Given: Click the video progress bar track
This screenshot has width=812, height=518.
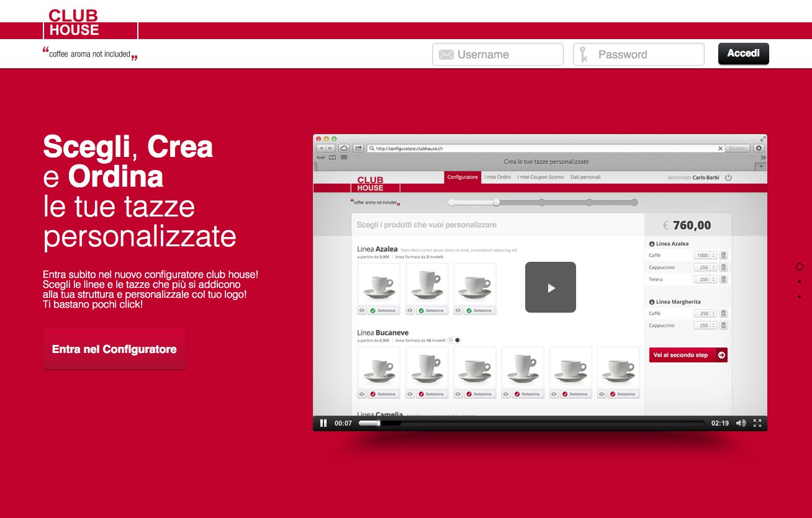Looking at the screenshot, I should (x=531, y=423).
